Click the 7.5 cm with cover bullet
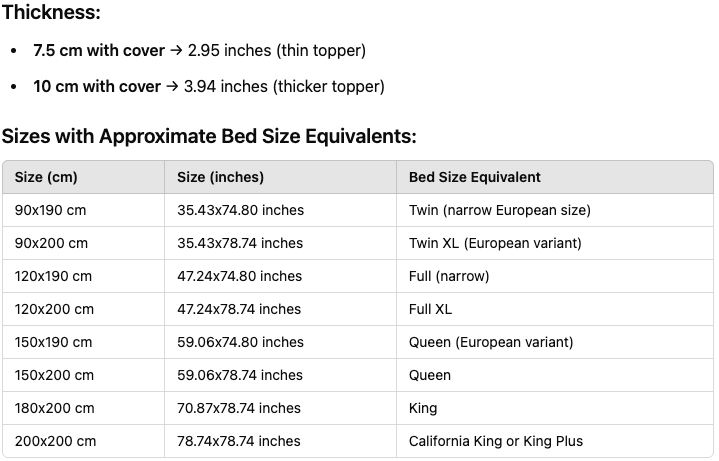Image resolution: width=719 pixels, height=461 pixels. [x=200, y=51]
